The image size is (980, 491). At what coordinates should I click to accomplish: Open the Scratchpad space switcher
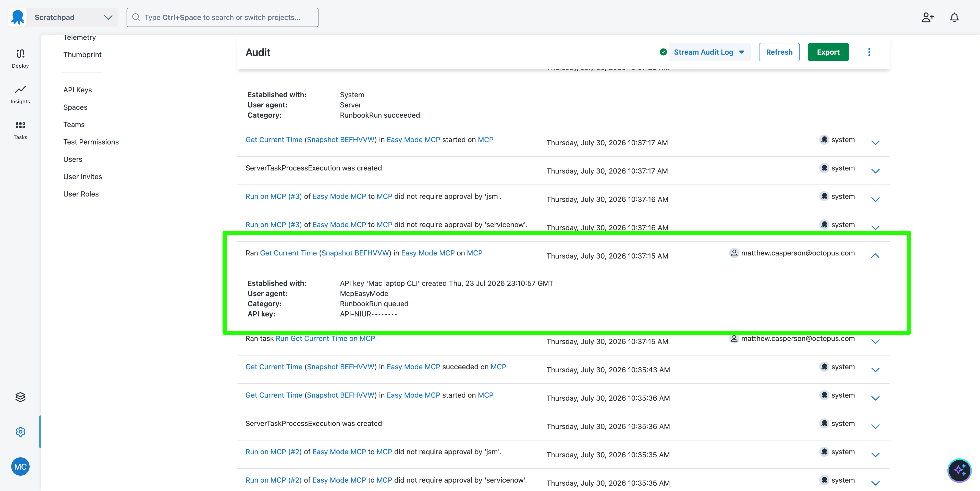(72, 17)
